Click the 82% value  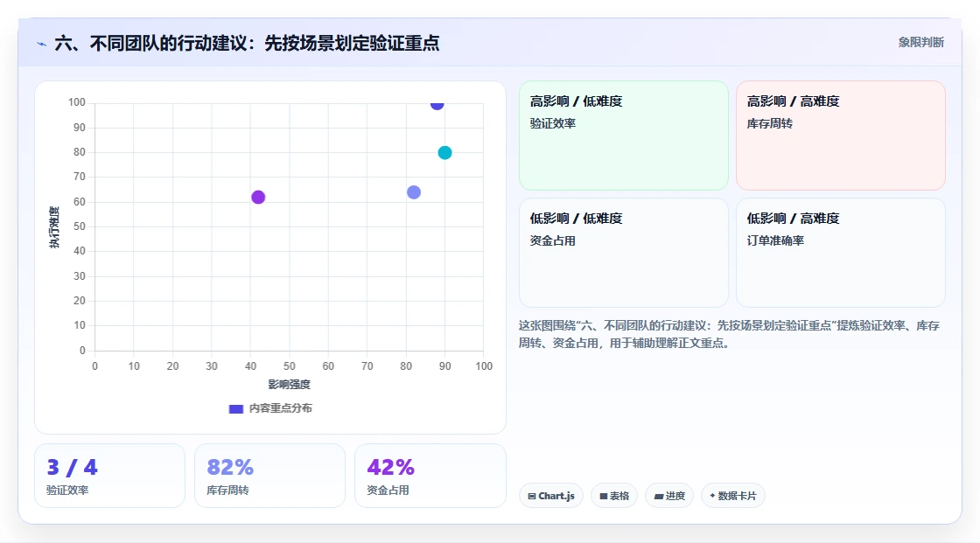230,467
